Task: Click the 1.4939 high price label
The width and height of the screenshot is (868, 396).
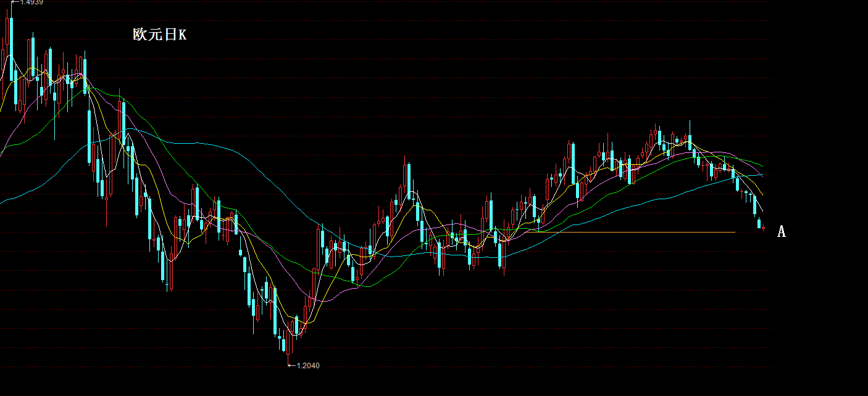Action: pyautogui.click(x=31, y=2)
